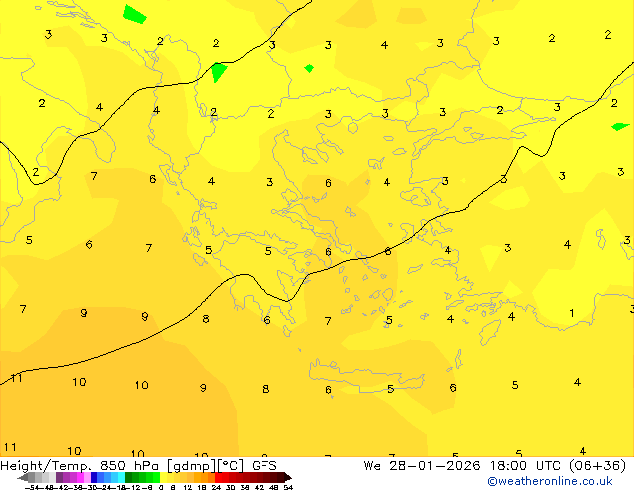The width and height of the screenshot is (634, 490).
Task: Click the green patch at right map edge
Action: click(620, 127)
